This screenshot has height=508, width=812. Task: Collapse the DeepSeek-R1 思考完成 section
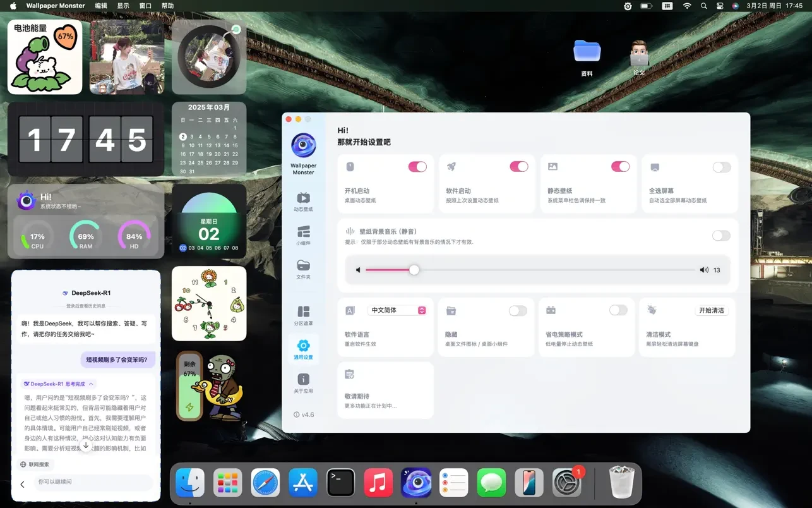(92, 384)
